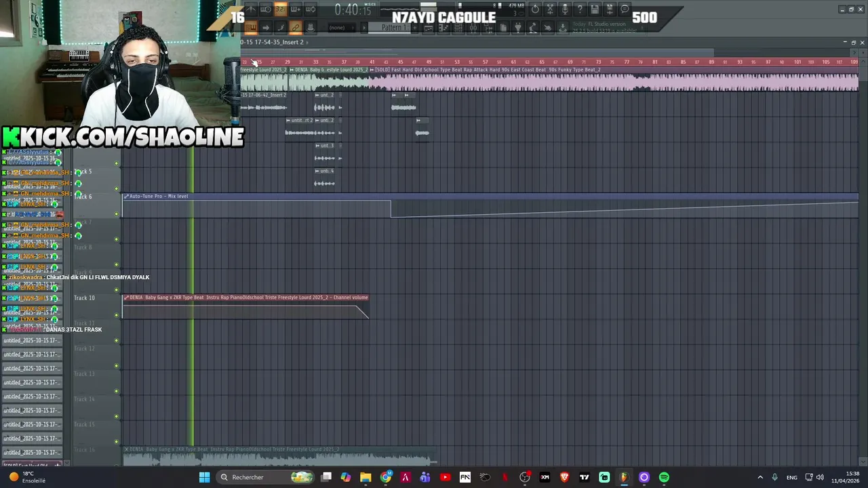
Task: Disable the highlighted 3.2.1 recording countdown
Action: pyautogui.click(x=280, y=9)
